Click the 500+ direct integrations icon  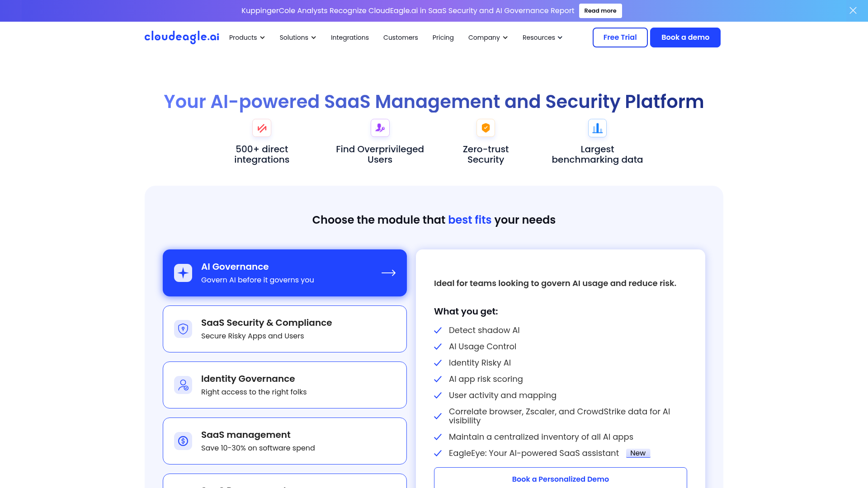tap(262, 128)
